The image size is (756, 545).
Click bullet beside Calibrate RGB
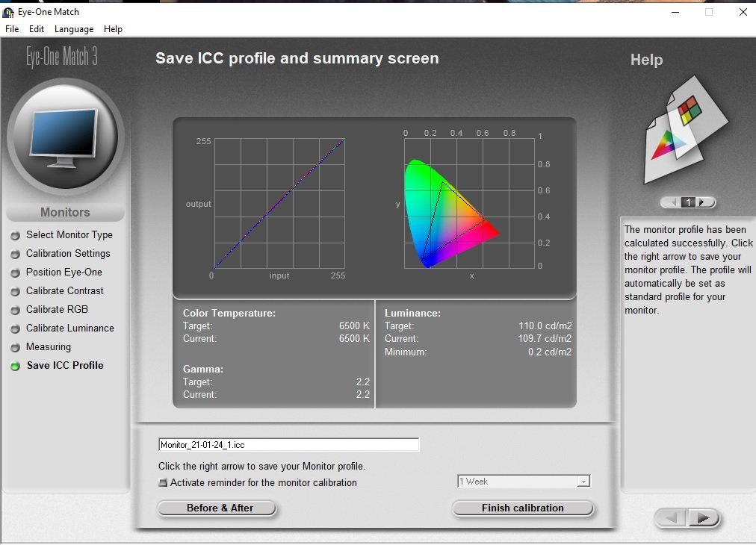coord(16,310)
